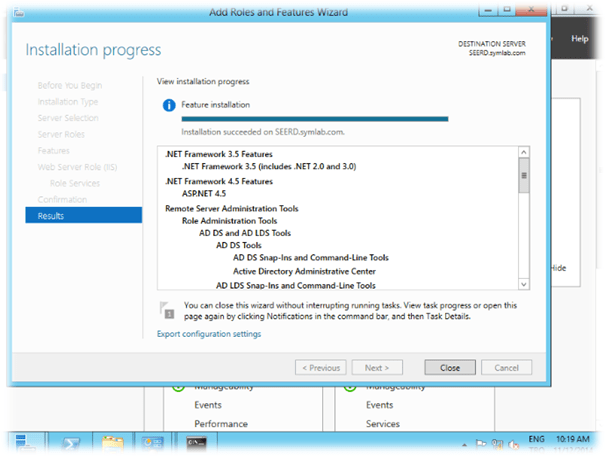The image size is (605, 456).
Task: Open Server Manager from the taskbar
Action: coord(153,441)
